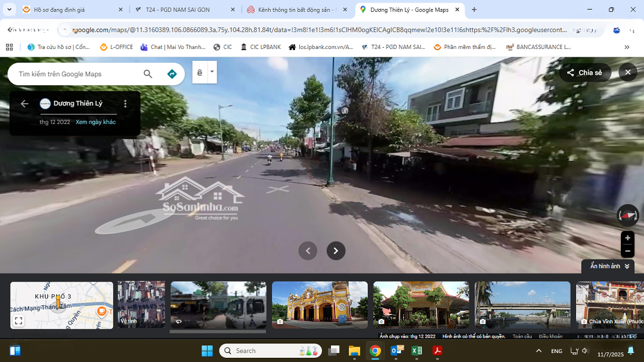Image resolution: width=644 pixels, height=362 pixels.
Task: Click the directions icon in search box
Action: (172, 74)
